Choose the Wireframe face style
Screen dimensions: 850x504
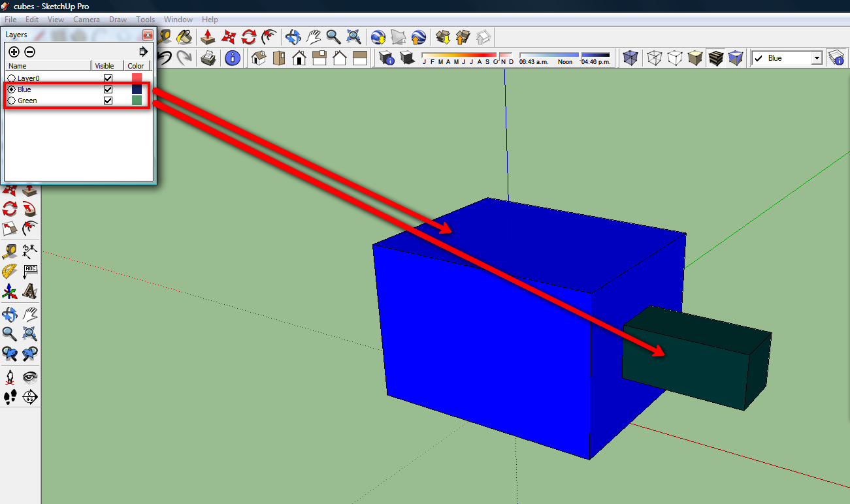click(x=654, y=58)
